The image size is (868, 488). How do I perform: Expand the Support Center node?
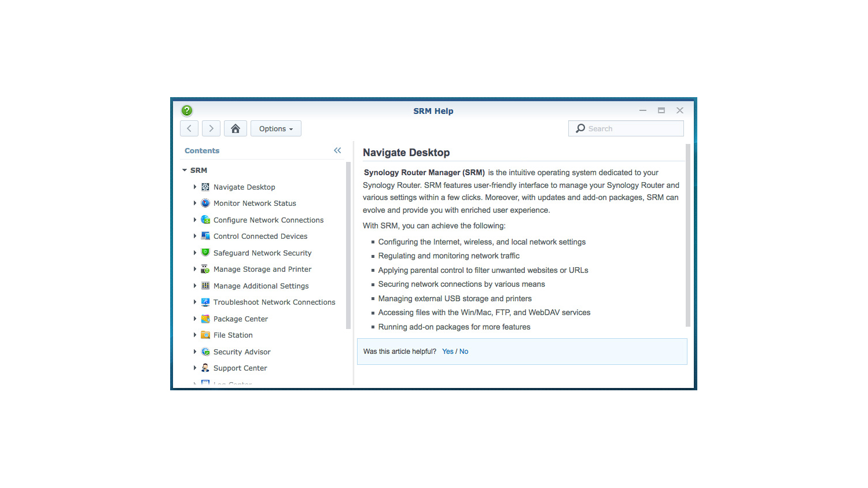coord(195,368)
